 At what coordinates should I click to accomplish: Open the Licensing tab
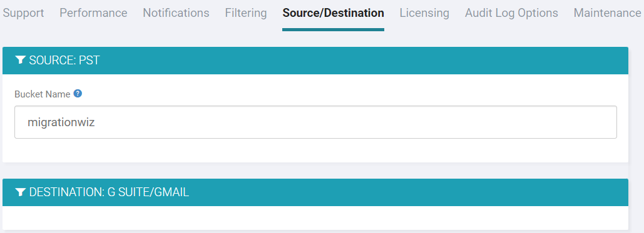click(x=424, y=12)
